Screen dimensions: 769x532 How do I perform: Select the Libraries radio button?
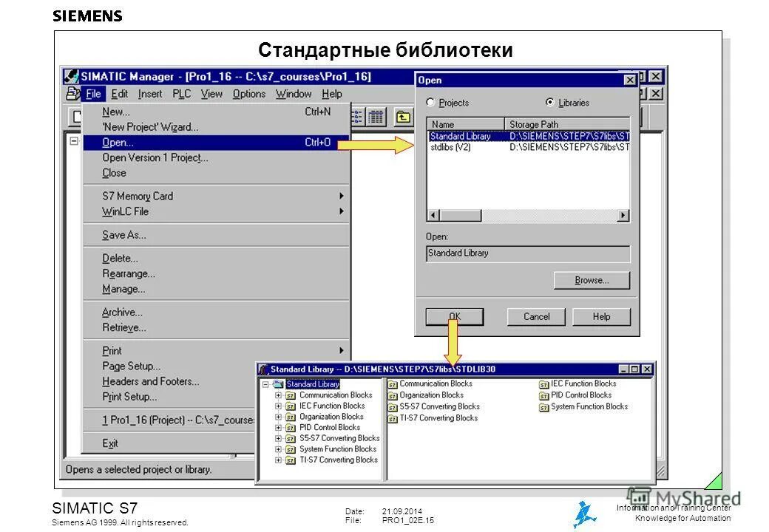[550, 102]
